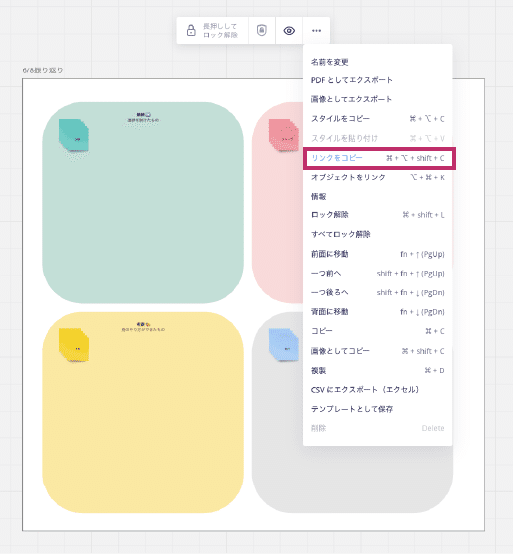
Task: Choose テンプレートとして保存
Action: pos(377,409)
